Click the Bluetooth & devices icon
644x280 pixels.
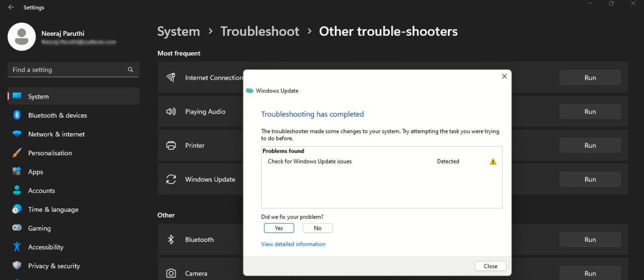pos(17,115)
